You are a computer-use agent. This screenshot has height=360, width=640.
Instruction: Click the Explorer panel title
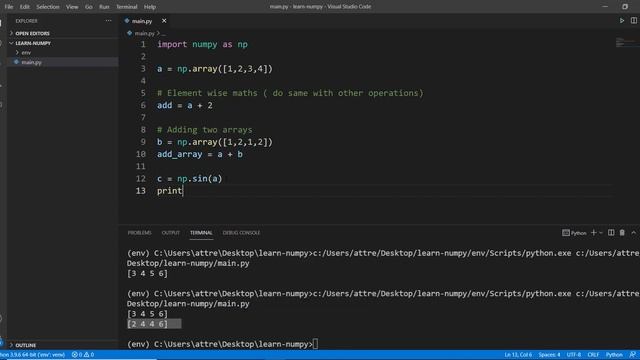click(26, 21)
